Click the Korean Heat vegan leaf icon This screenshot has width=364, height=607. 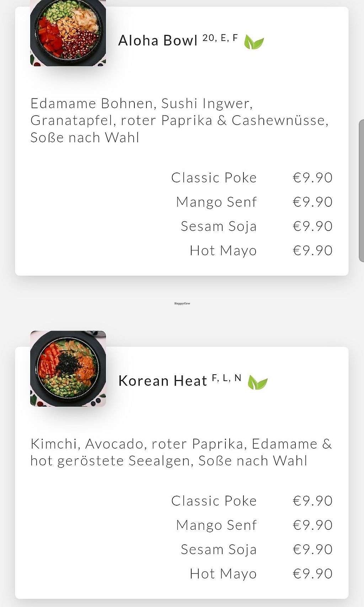coord(257,382)
